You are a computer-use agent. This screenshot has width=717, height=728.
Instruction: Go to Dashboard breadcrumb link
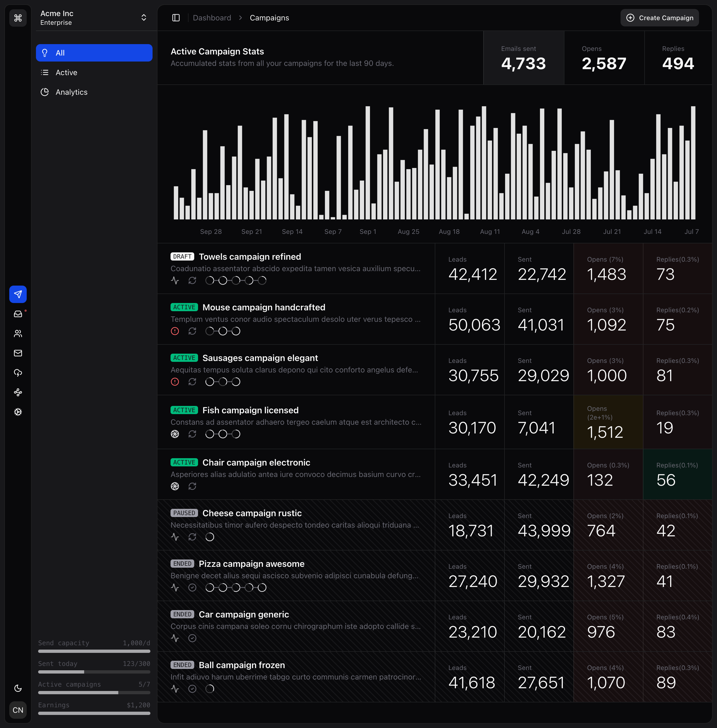(212, 18)
